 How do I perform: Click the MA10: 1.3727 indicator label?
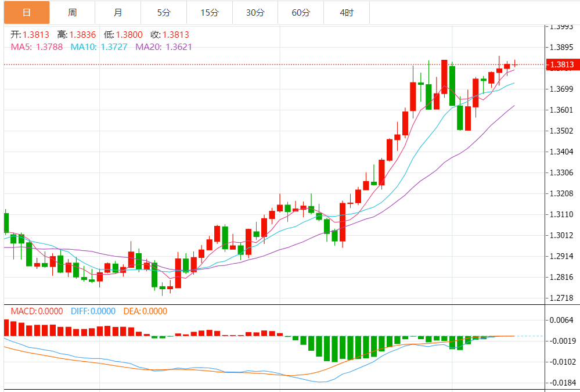tap(99, 47)
